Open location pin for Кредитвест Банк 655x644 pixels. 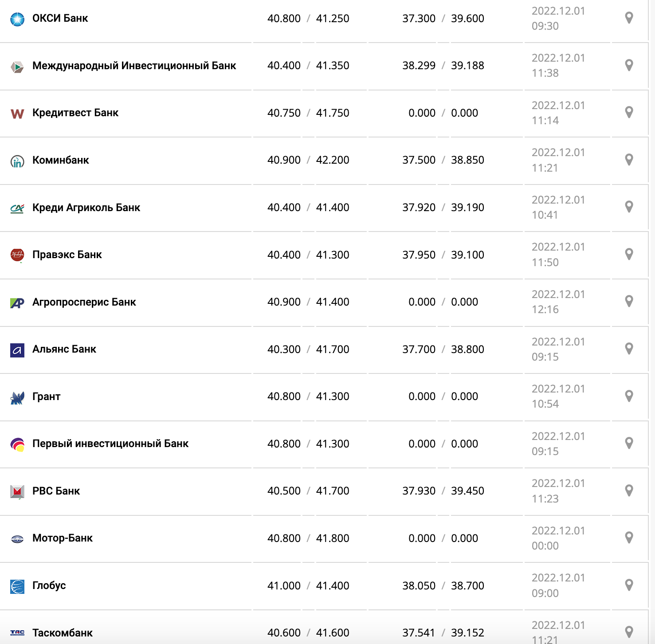coord(628,112)
